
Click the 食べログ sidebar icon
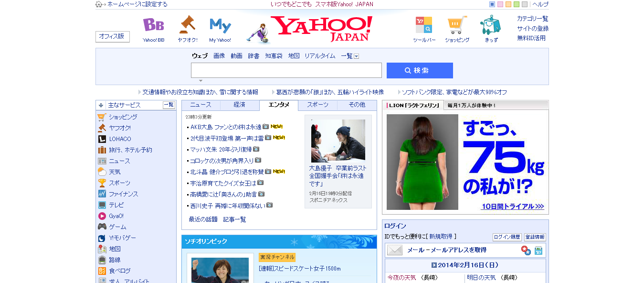point(102,271)
